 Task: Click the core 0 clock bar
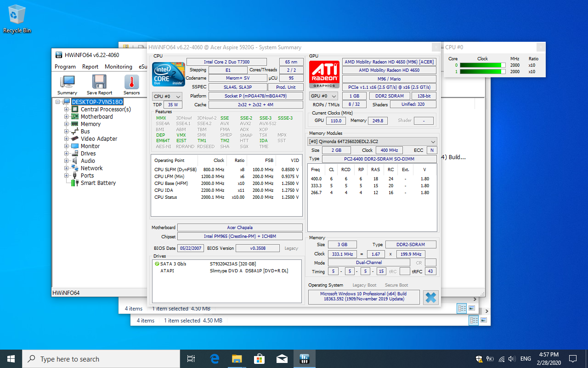point(482,65)
